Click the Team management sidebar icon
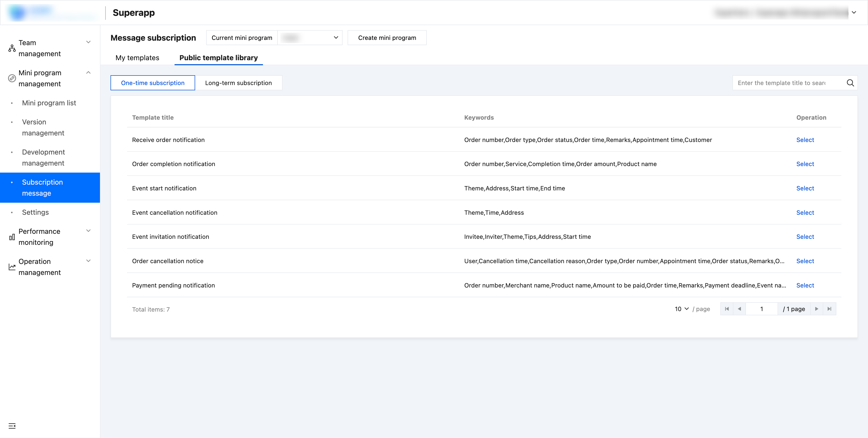868x438 pixels. (x=12, y=48)
